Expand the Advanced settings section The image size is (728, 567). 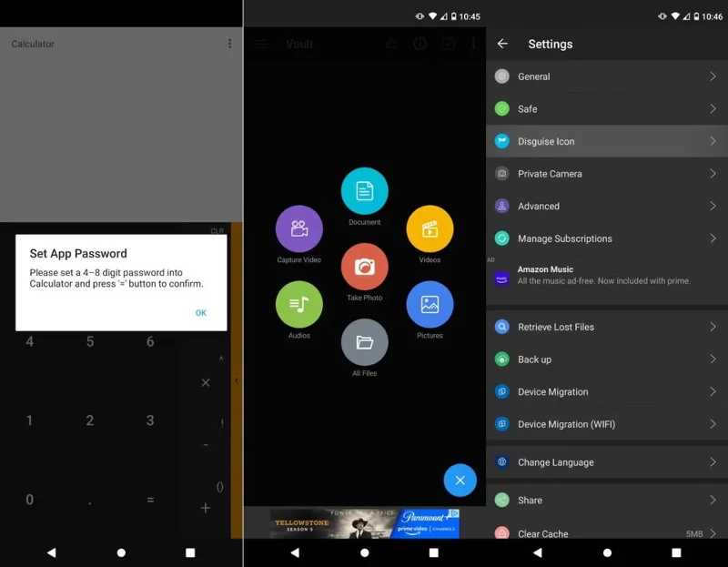pyautogui.click(x=607, y=207)
